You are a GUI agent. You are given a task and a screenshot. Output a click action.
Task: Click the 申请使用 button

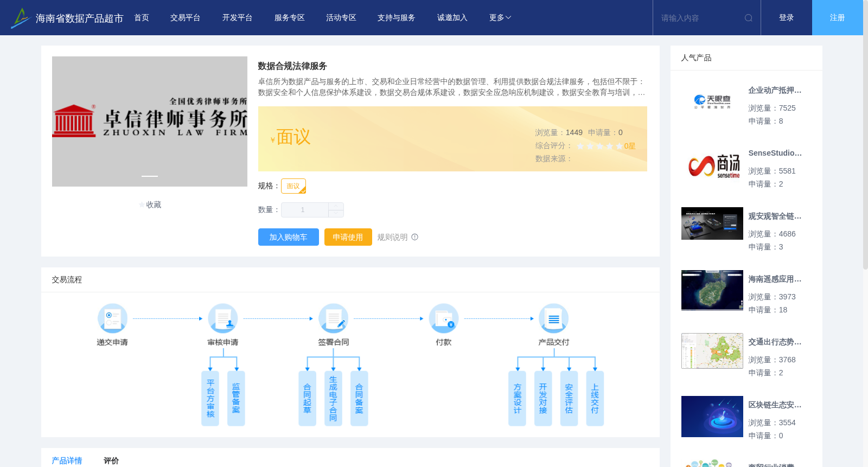click(348, 237)
